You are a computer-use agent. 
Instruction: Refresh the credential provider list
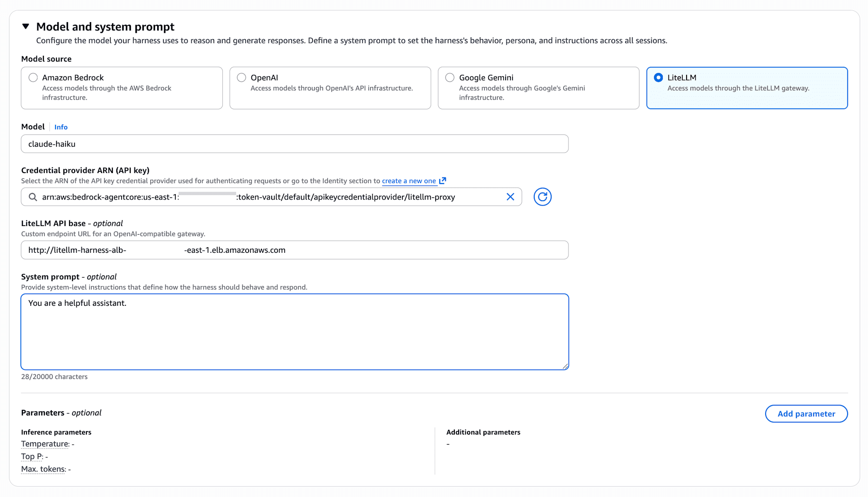coord(542,197)
